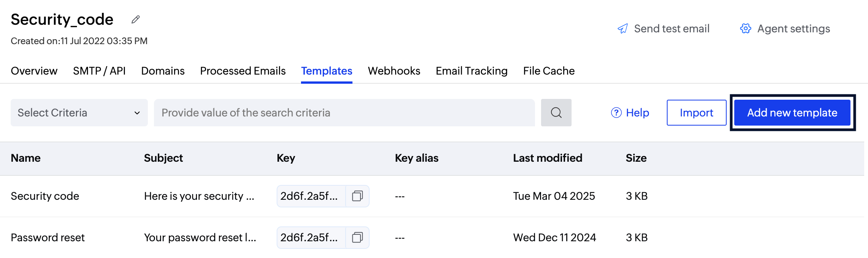Image resolution: width=868 pixels, height=258 pixels.
Task: Switch to the Email Tracking tab
Action: [471, 71]
